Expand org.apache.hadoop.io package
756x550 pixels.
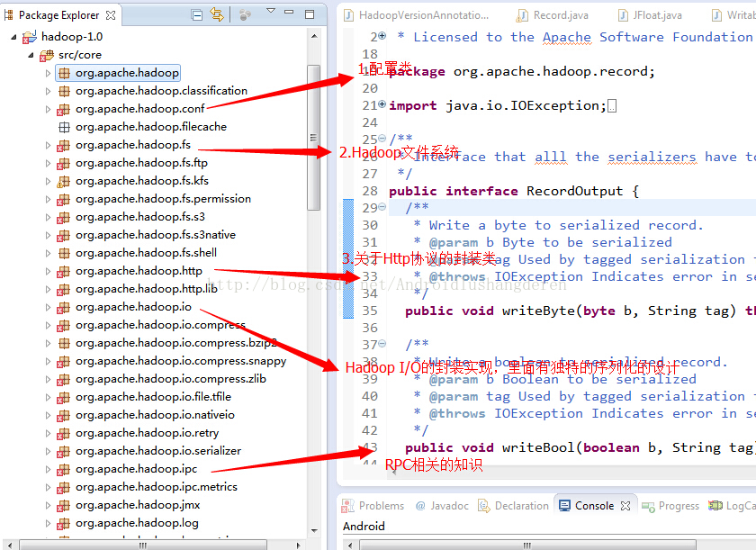tap(48, 307)
